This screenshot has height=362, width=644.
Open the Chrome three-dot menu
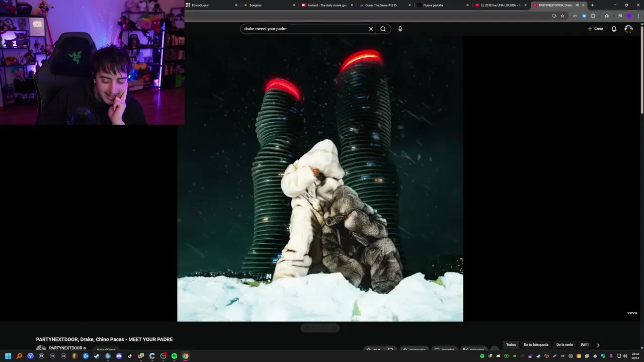[x=638, y=16]
